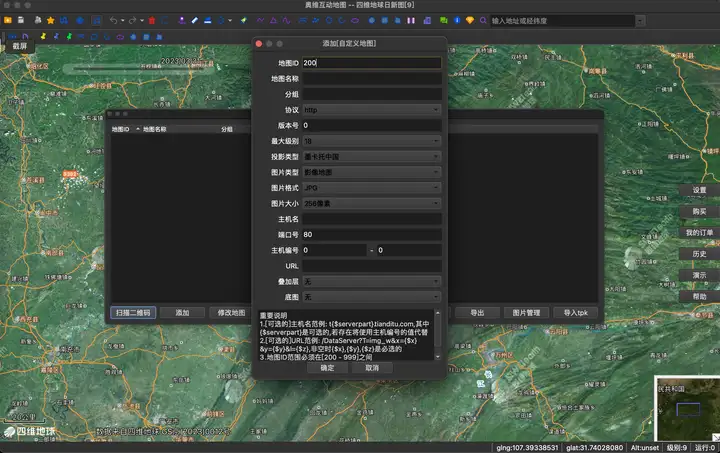720x453 pixels.
Task: Click the blue info circle icon
Action: 457,20
